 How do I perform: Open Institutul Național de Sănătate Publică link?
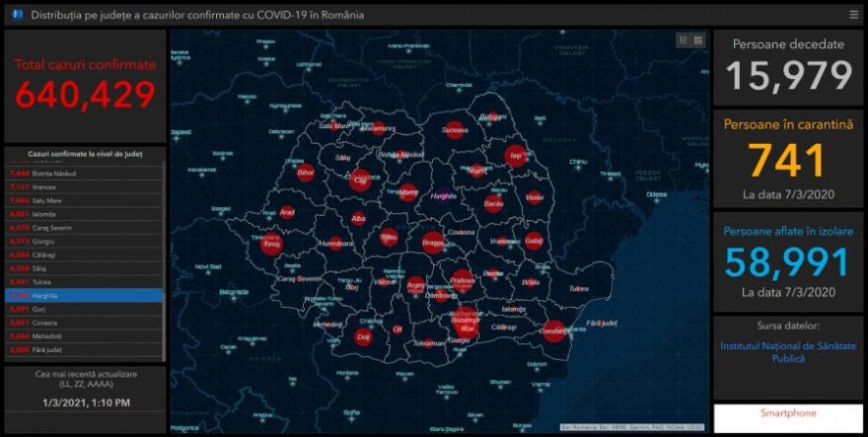[788, 352]
